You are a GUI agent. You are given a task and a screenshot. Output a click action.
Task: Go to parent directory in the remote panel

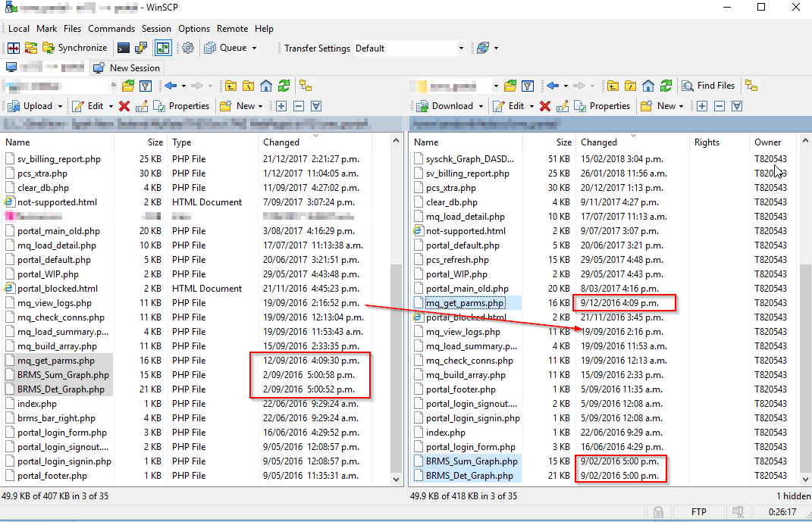click(613, 85)
